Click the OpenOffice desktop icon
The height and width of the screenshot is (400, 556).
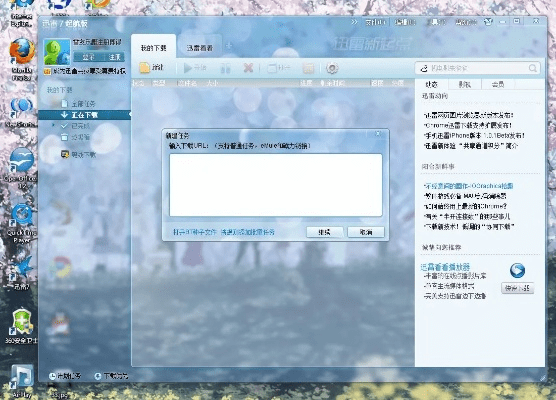(22, 161)
